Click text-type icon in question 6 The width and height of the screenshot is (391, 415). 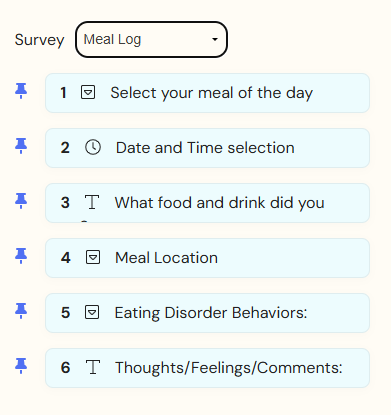point(93,367)
